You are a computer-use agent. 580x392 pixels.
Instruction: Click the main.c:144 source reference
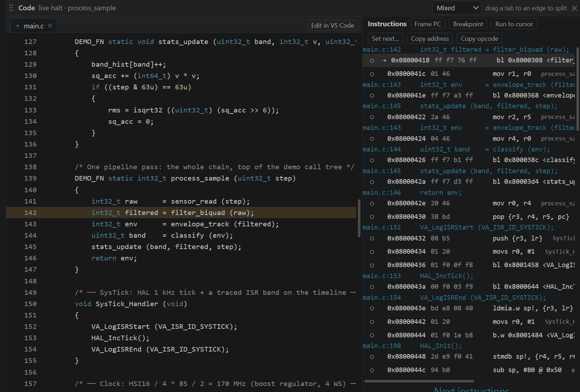click(x=382, y=149)
